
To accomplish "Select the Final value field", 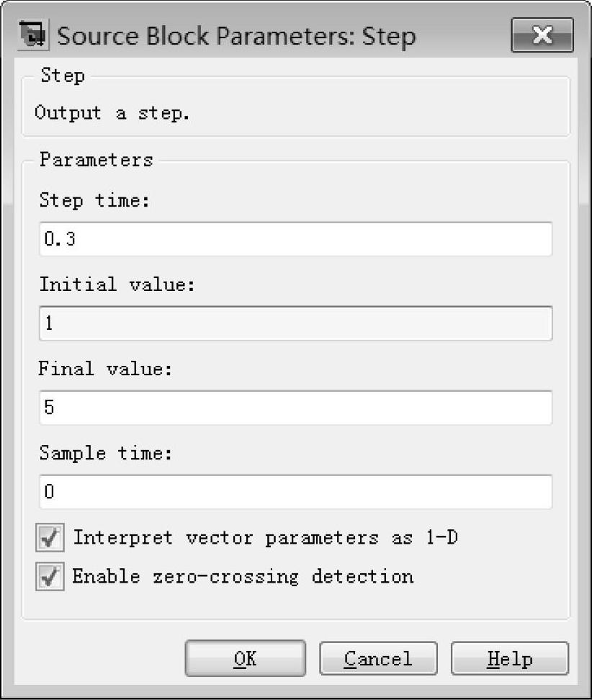I will [x=295, y=408].
